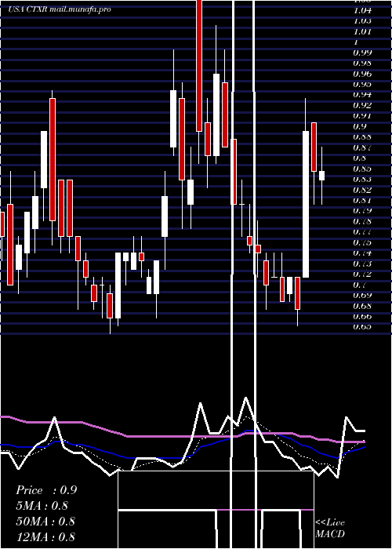Select the 0.7 price axis label
The height and width of the screenshot is (549, 392).
[360, 285]
